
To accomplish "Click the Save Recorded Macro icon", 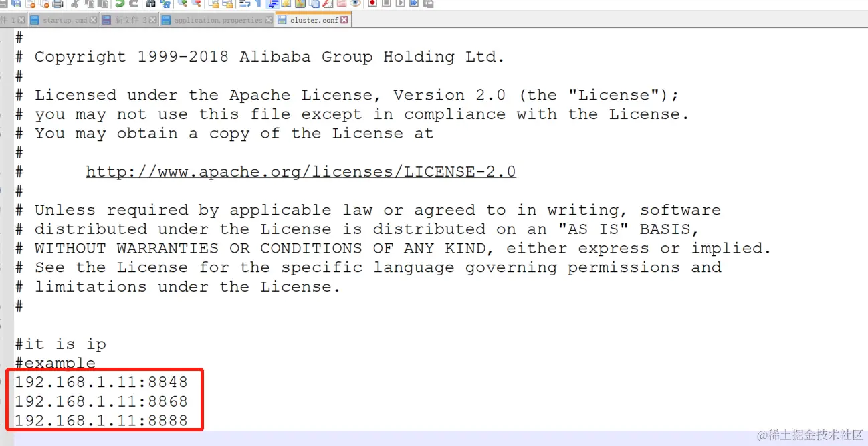I will click(x=427, y=3).
